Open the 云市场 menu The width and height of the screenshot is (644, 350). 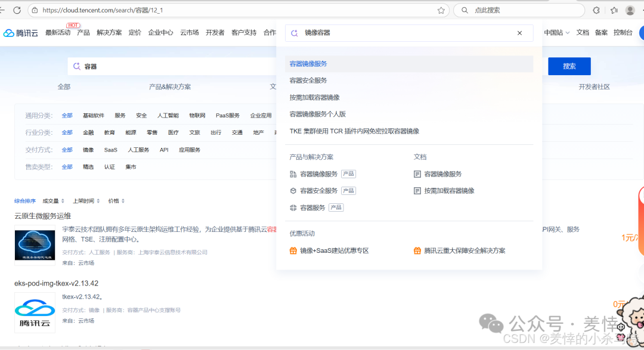click(x=190, y=33)
